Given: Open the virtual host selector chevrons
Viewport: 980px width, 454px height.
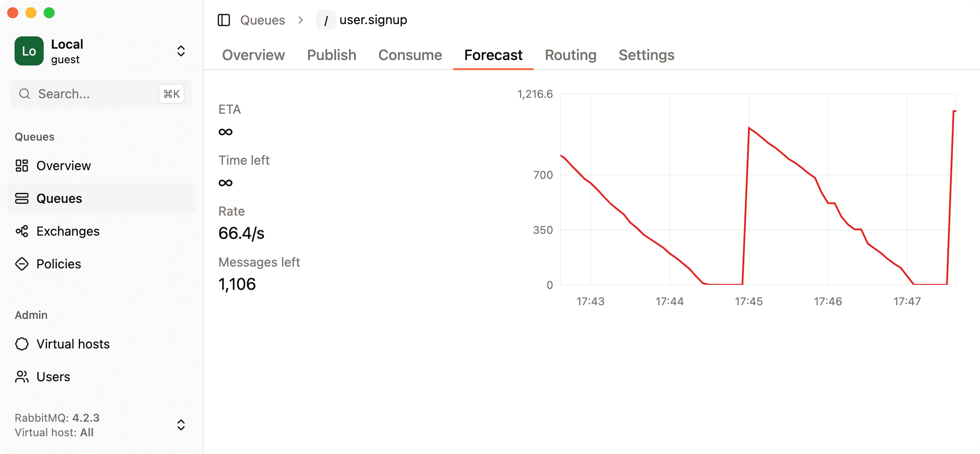Looking at the screenshot, I should 181,425.
